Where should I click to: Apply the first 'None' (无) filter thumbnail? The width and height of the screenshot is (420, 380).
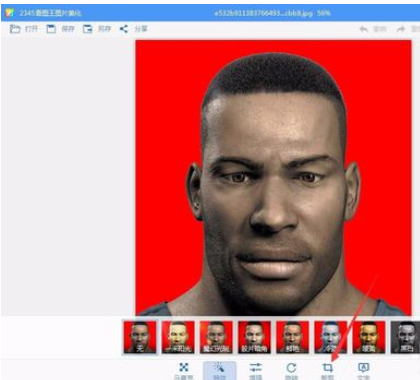click(x=140, y=337)
